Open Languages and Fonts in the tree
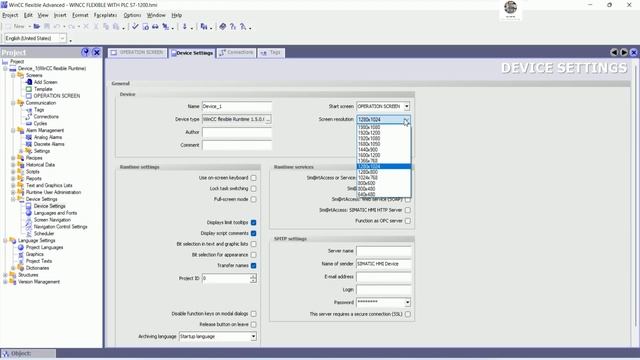The height and width of the screenshot is (360, 640). (x=55, y=213)
